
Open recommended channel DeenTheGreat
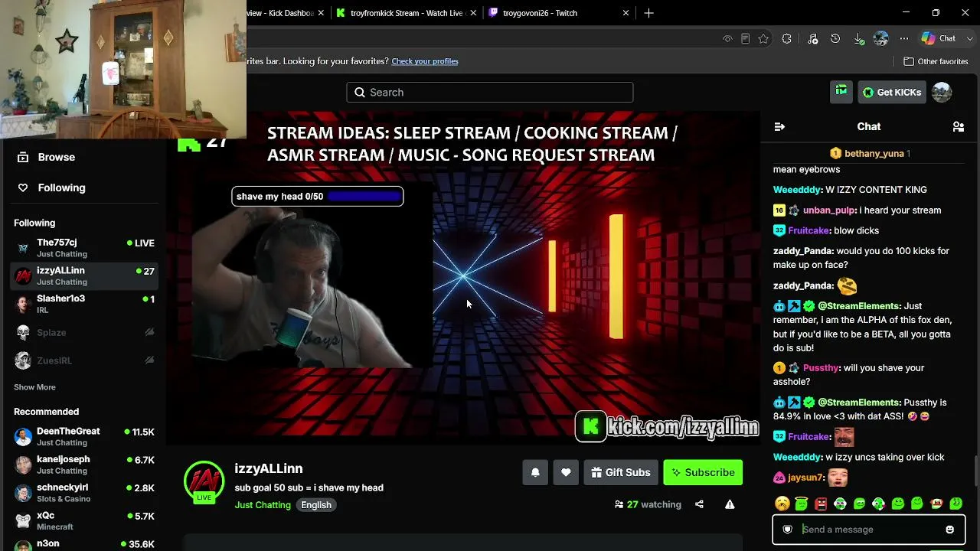pyautogui.click(x=83, y=436)
